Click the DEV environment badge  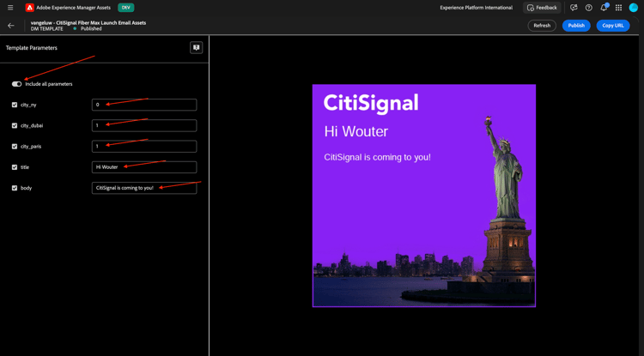(125, 8)
